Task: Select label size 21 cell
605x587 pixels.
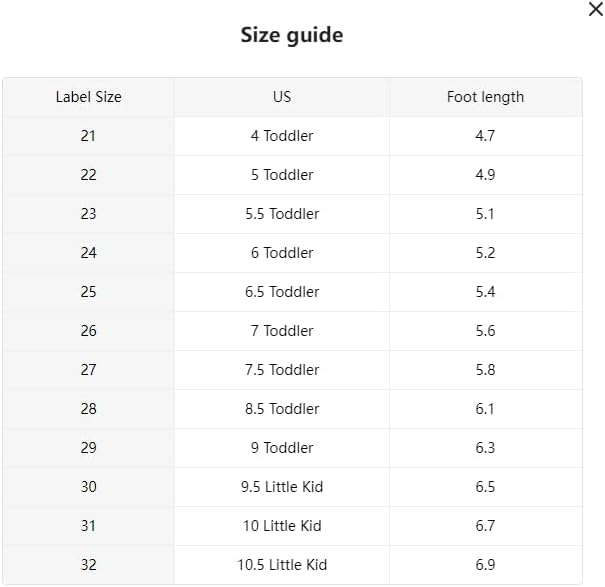Action: pyautogui.click(x=88, y=136)
